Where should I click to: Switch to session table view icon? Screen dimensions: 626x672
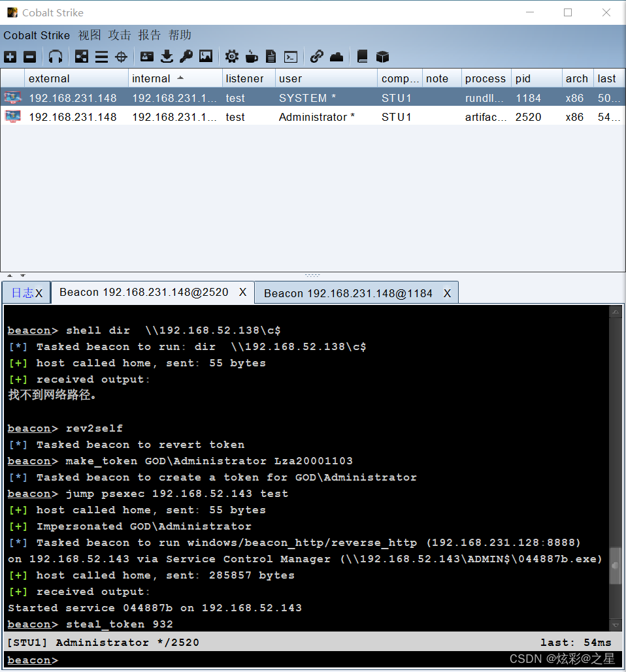tap(102, 57)
